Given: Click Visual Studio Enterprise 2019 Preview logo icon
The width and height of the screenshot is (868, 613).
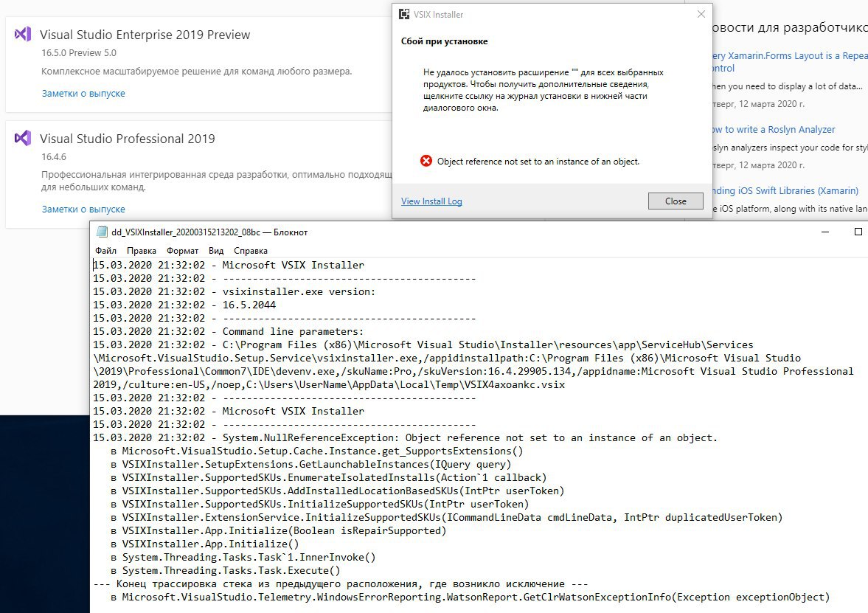Looking at the screenshot, I should coord(23,35).
